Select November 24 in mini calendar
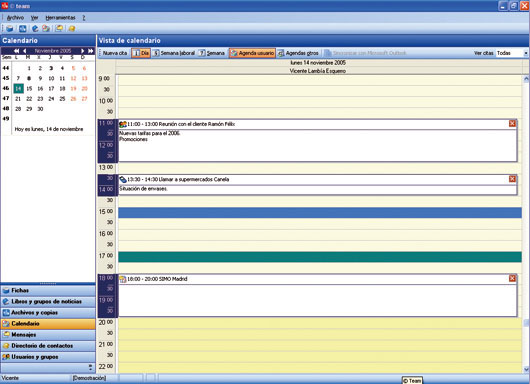 [x=51, y=99]
